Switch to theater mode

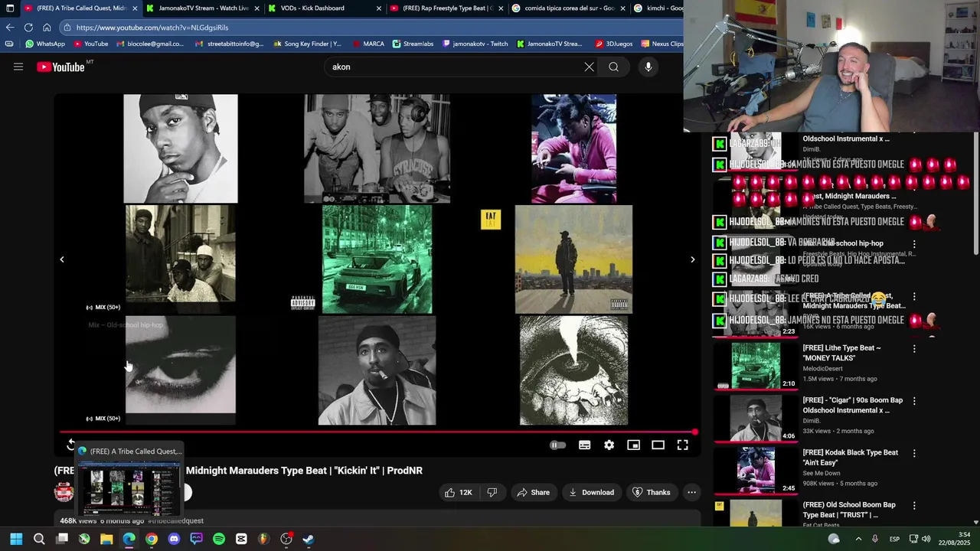click(x=658, y=445)
